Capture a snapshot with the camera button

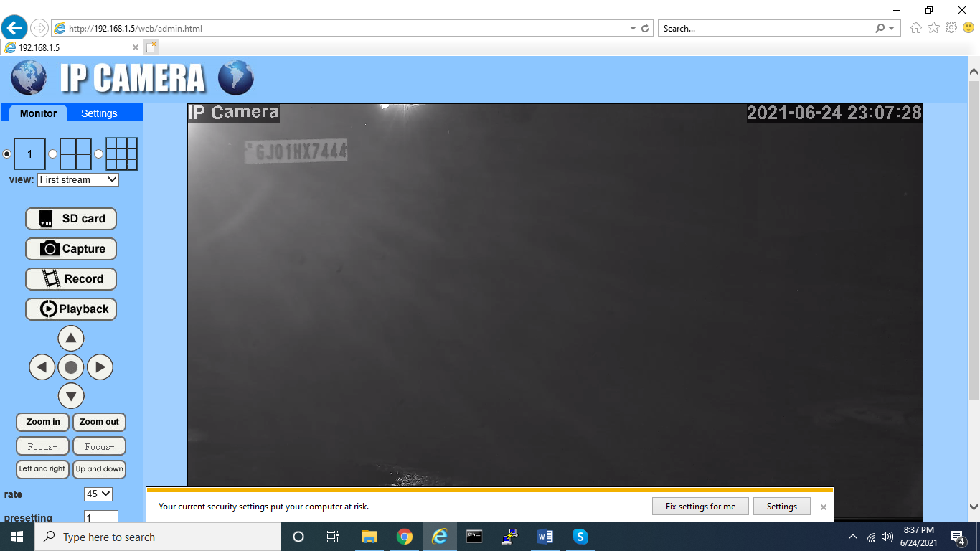tap(71, 249)
